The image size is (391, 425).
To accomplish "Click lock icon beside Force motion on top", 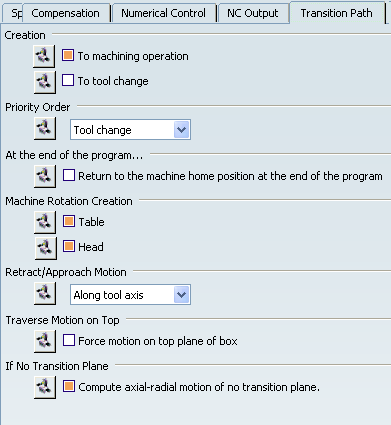I will tap(45, 341).
